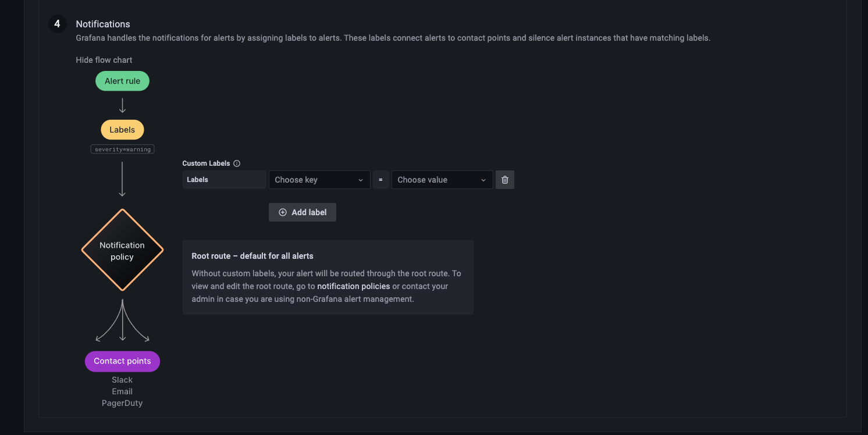Screen dimensions: 868x435
Task: Expand the Choose value chevron
Action: 483,180
